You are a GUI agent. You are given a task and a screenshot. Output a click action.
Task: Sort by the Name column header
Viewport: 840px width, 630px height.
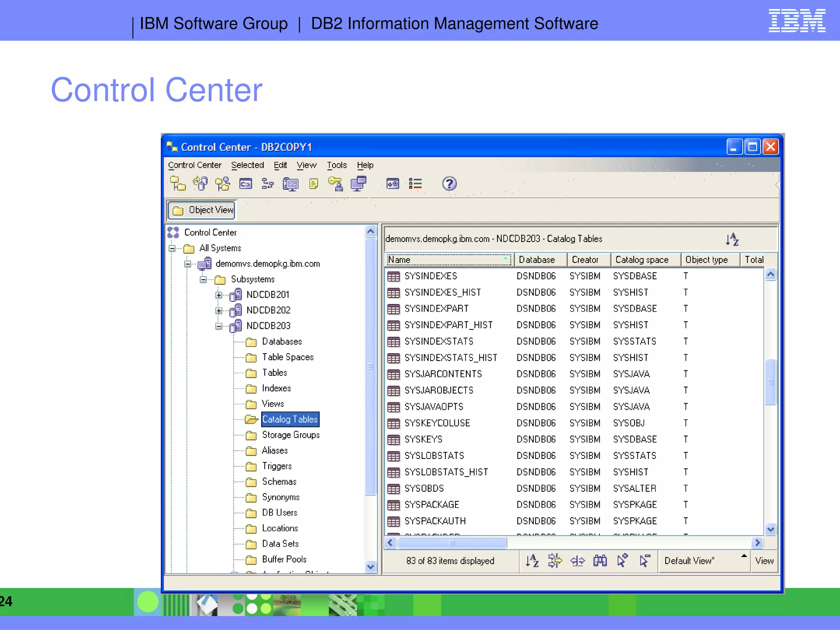pos(448,260)
